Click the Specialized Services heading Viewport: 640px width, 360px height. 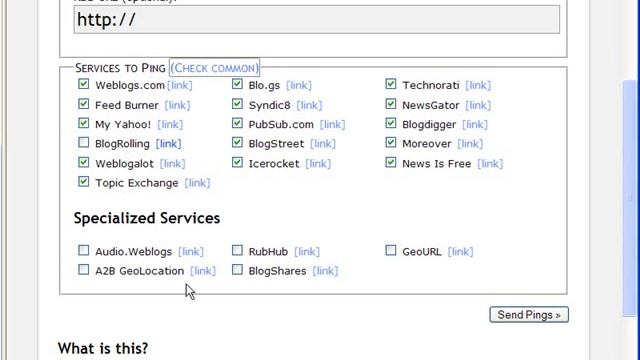(147, 218)
